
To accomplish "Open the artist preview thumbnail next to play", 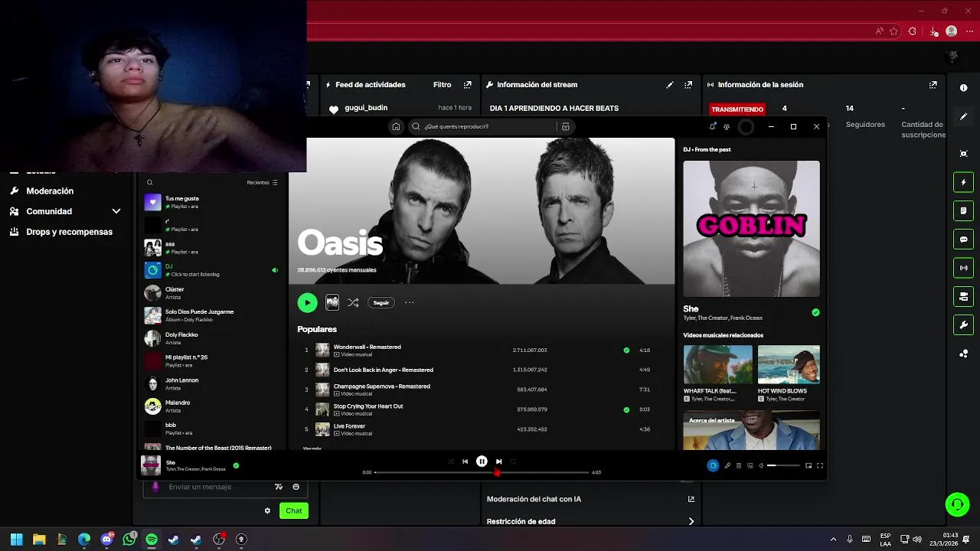I will tap(332, 303).
